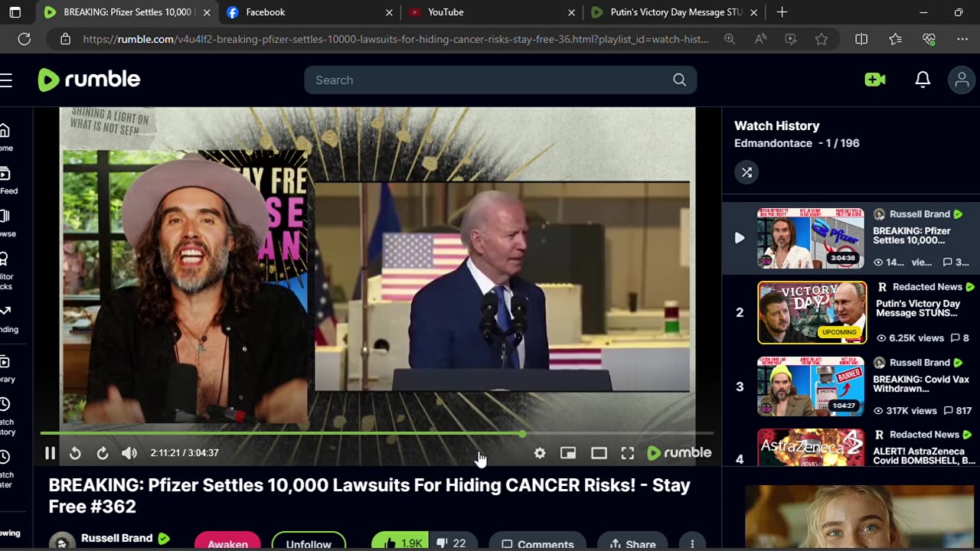The height and width of the screenshot is (551, 980).
Task: Refresh the page
Action: tap(24, 39)
